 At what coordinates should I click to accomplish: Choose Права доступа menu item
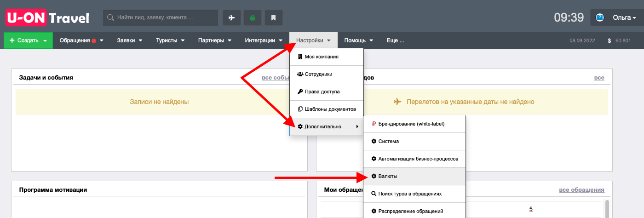(x=327, y=92)
